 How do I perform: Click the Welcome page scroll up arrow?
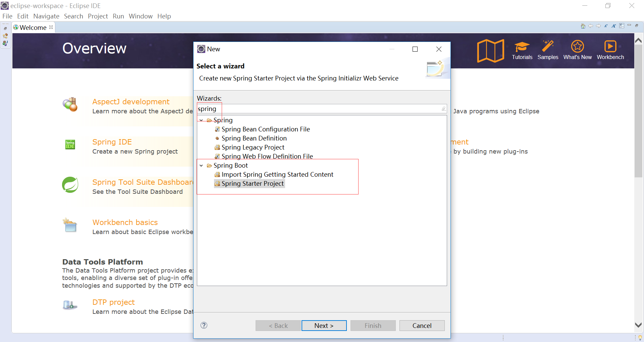pos(638,41)
